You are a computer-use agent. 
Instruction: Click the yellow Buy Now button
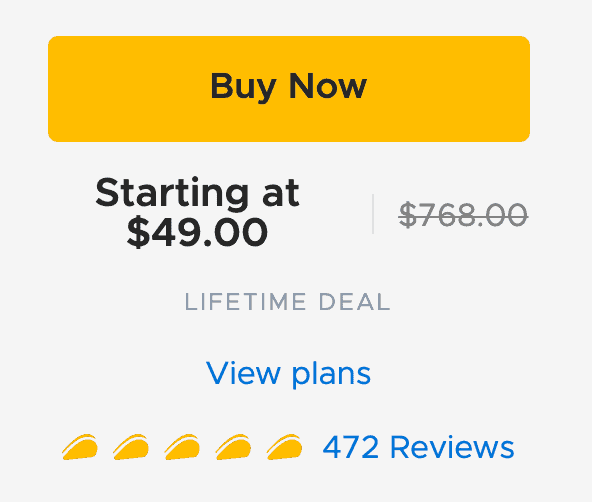289,89
